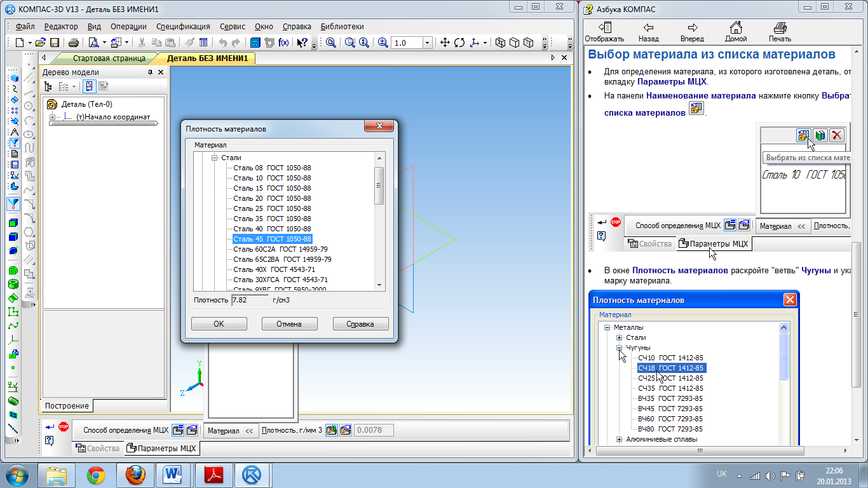Select the extrusion operation green box icon
The image size is (868, 488).
[13, 223]
